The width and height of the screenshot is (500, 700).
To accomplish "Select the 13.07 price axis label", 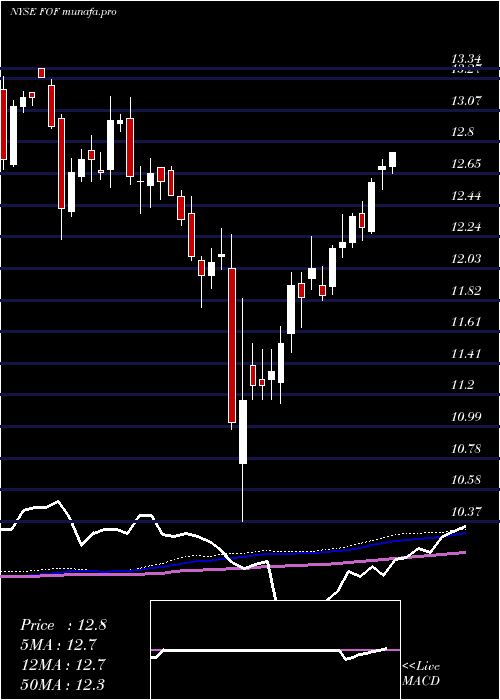I will pyautogui.click(x=467, y=101).
